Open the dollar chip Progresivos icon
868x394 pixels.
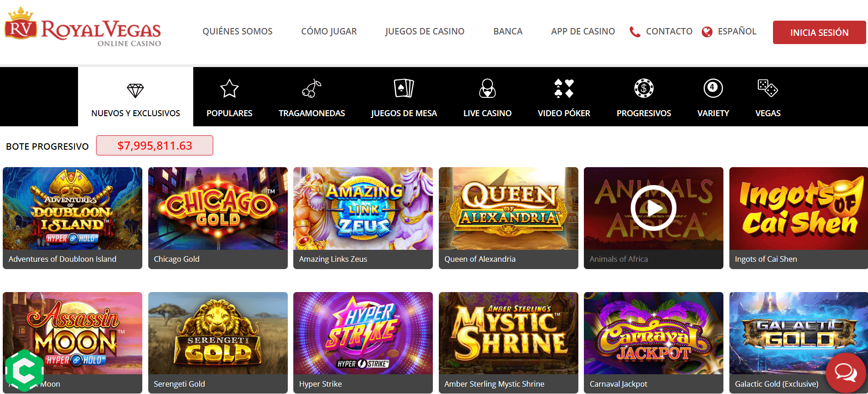[644, 88]
